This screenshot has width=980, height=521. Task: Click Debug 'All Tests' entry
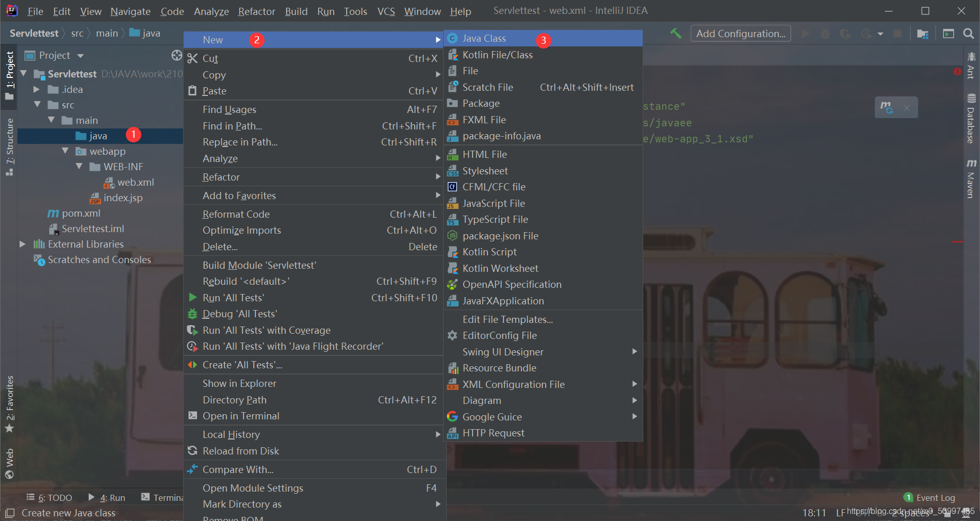[x=314, y=314]
